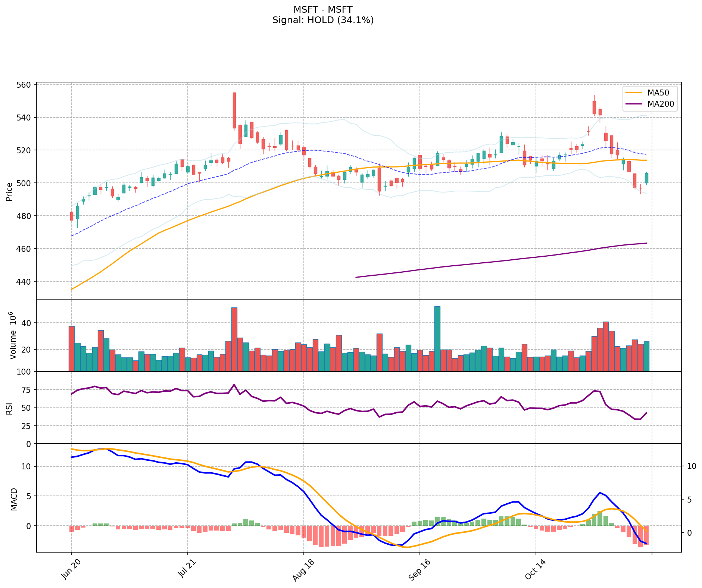Click the 75 tick label on RSI axis
The width and height of the screenshot is (702, 588).
coord(27,390)
